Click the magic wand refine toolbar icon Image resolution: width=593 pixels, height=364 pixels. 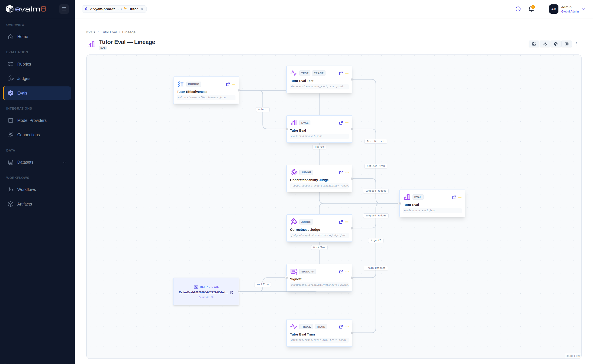(x=545, y=44)
